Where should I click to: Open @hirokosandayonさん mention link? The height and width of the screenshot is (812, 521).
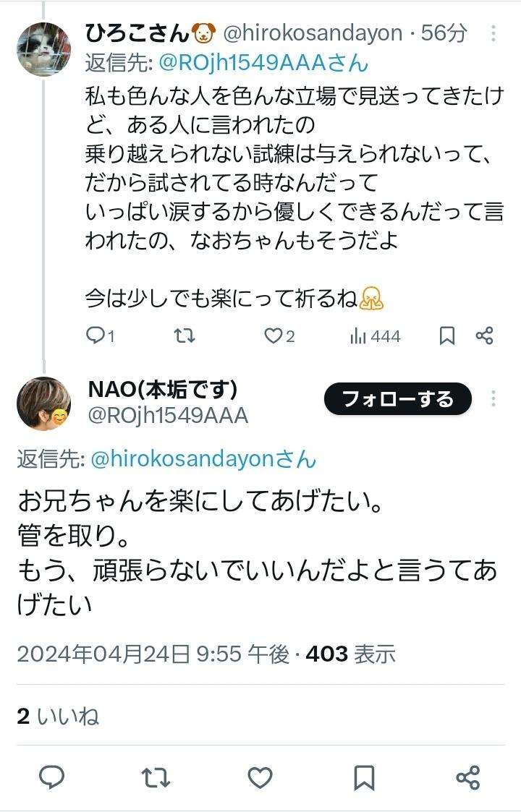[x=203, y=458]
